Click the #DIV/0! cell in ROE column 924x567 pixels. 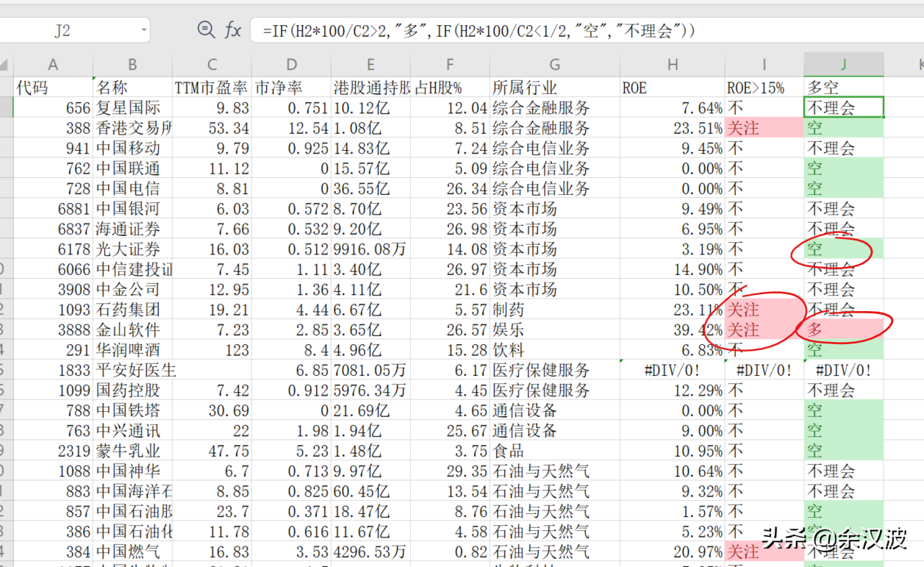673,370
